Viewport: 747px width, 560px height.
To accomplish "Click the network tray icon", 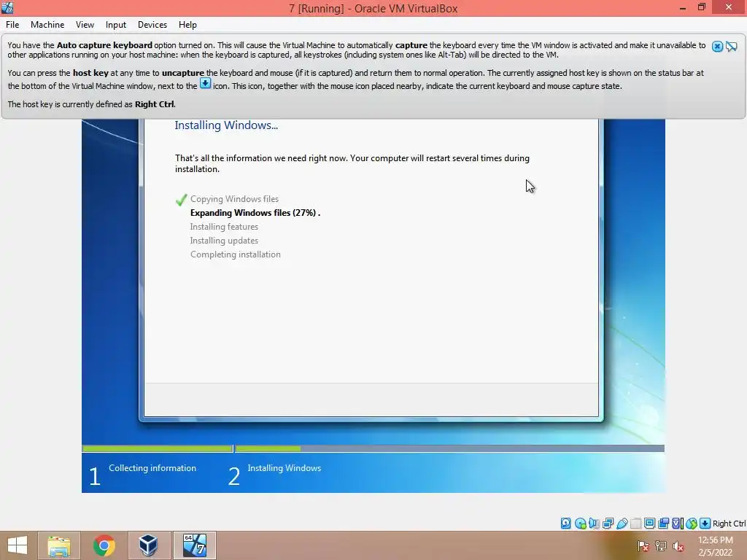I will coord(661,546).
